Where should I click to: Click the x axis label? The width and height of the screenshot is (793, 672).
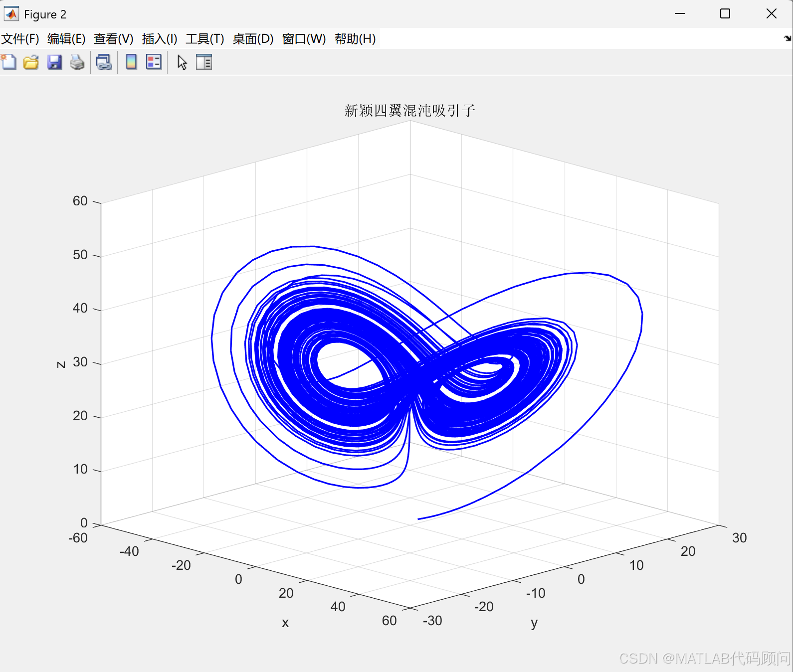285,623
